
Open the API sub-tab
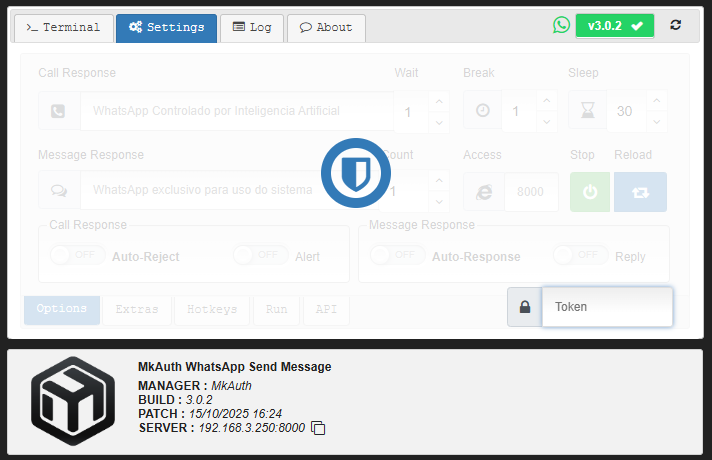tap(326, 310)
